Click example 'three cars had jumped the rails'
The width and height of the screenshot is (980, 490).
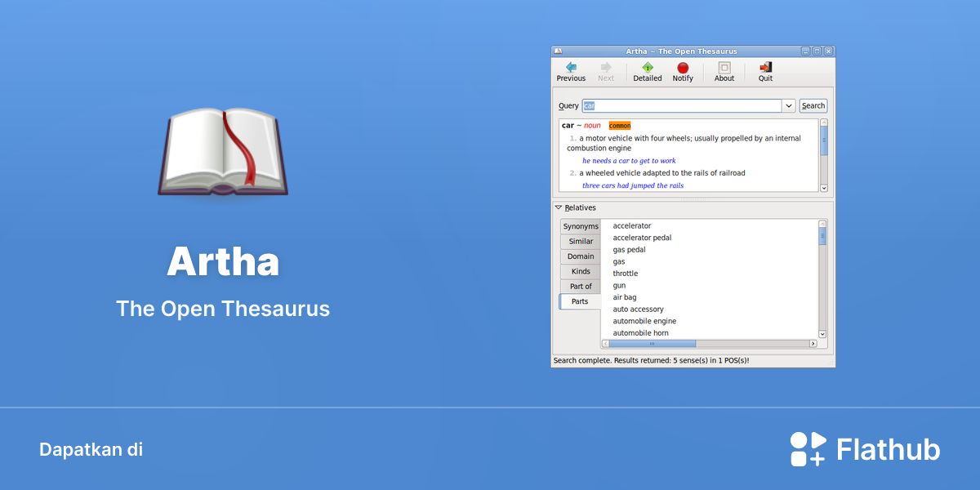pos(633,185)
